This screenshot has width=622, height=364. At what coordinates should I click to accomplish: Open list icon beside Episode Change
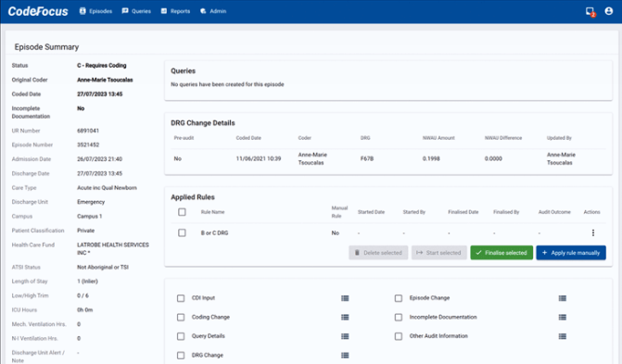pyautogui.click(x=562, y=298)
